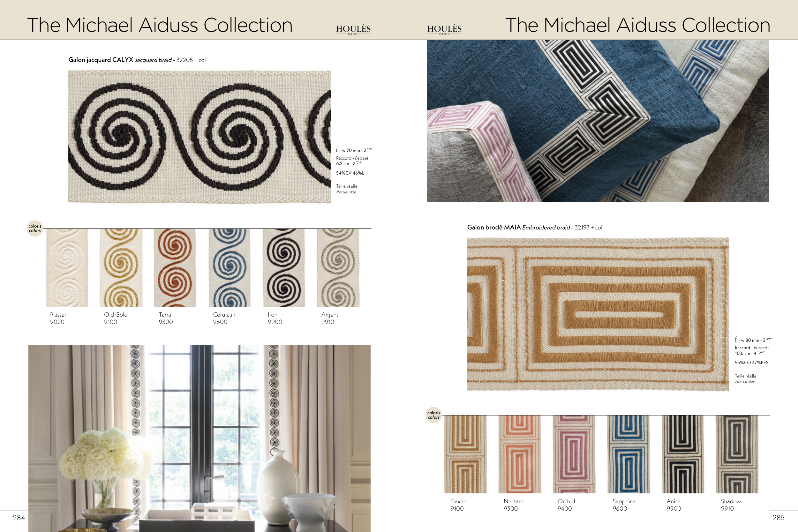798x532 pixels.
Task: Select the Old Gold 9100 swatch
Action: click(x=121, y=268)
